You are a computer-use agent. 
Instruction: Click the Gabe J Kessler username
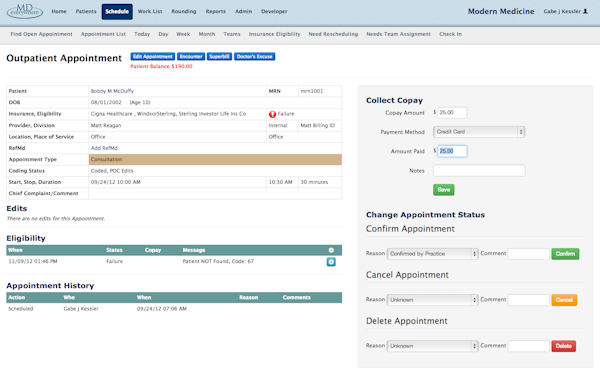click(x=562, y=11)
